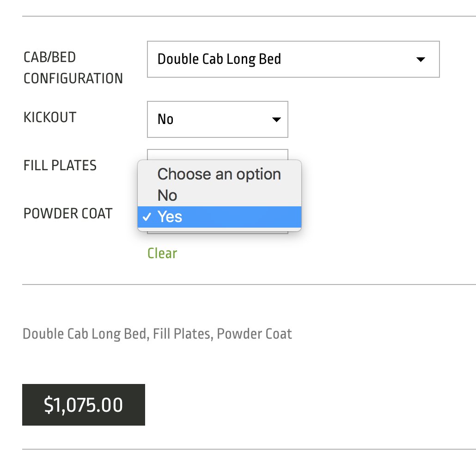This screenshot has width=476, height=458.
Task: Click the CAB/BED CONFIGURATION label
Action: point(73,68)
